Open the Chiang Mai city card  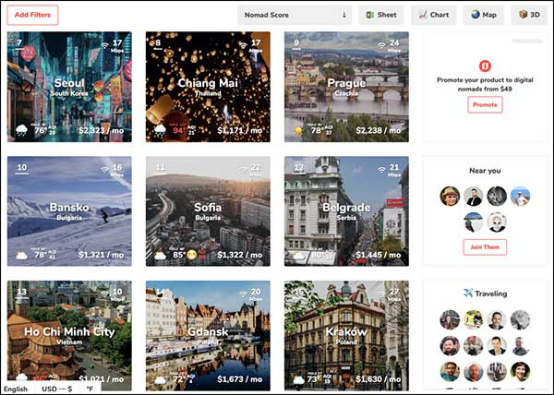click(x=208, y=87)
